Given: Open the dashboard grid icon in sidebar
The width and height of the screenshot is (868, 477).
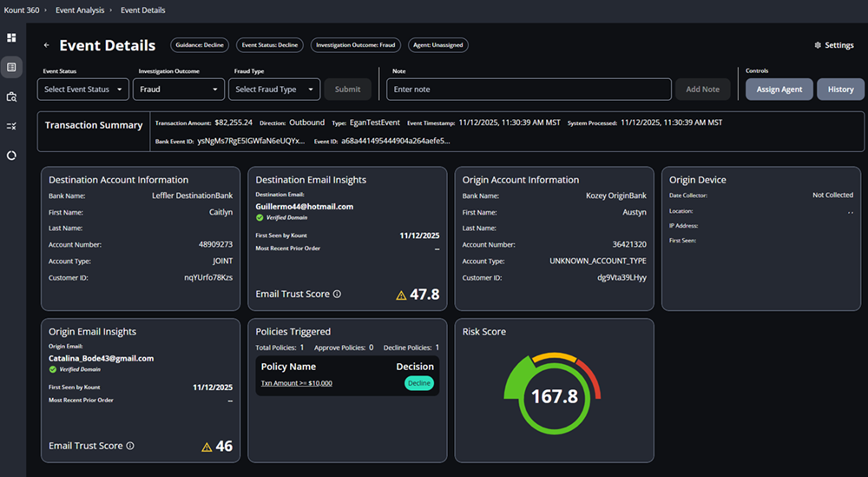Looking at the screenshot, I should tap(11, 37).
